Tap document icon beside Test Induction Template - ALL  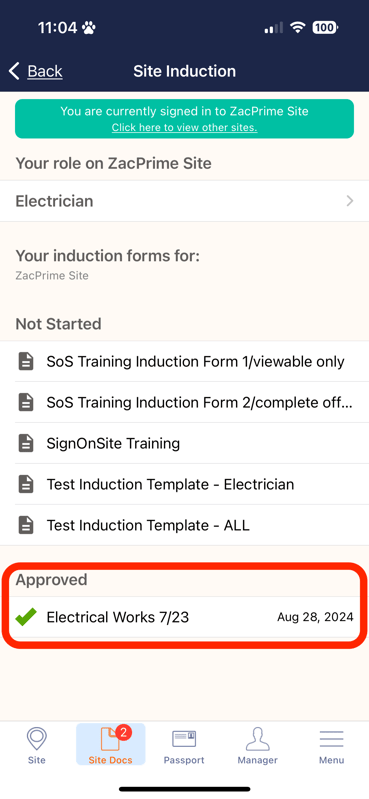pos(26,525)
